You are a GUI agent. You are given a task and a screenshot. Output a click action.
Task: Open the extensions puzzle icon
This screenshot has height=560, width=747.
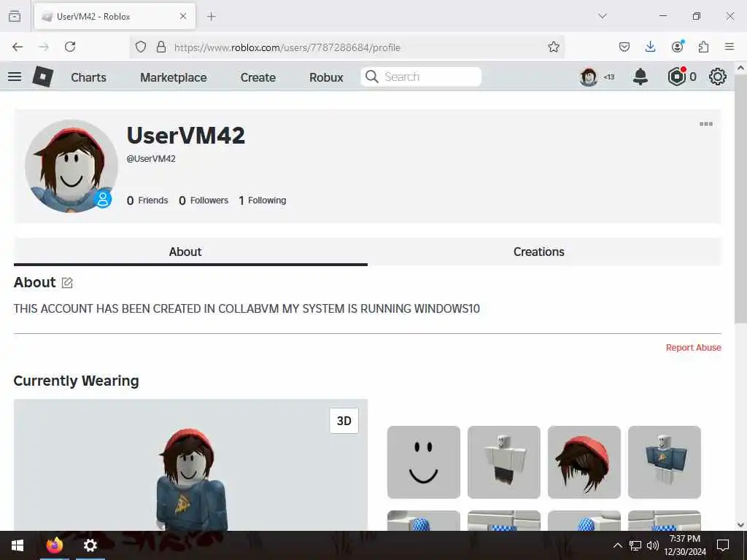coord(703,47)
